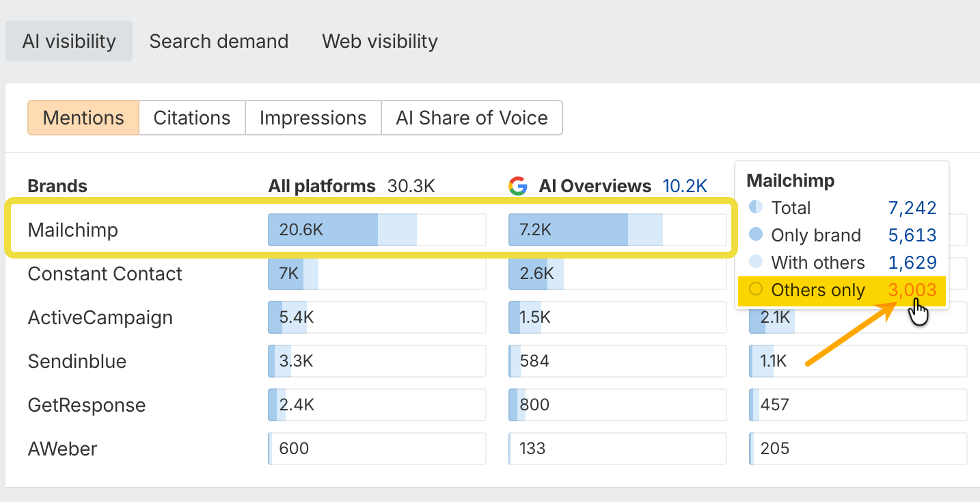
Task: Switch to Search demand tab
Action: tap(219, 41)
